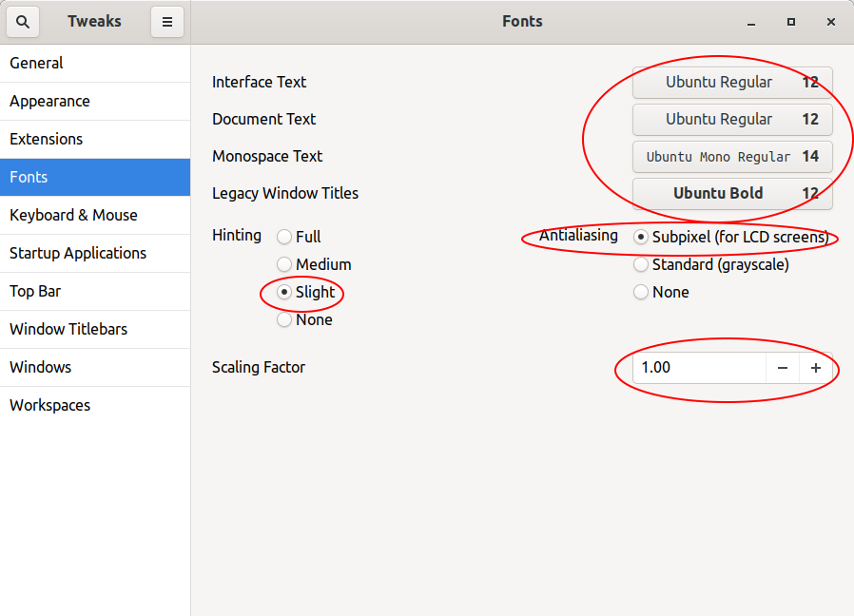854x616 pixels.
Task: Select Full hinting option
Action: click(x=284, y=237)
